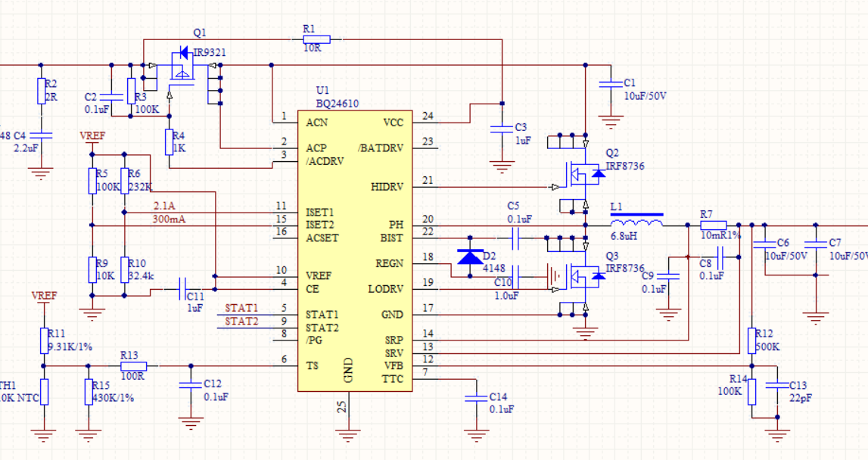Click the BQ24610 part name label

[x=337, y=104]
